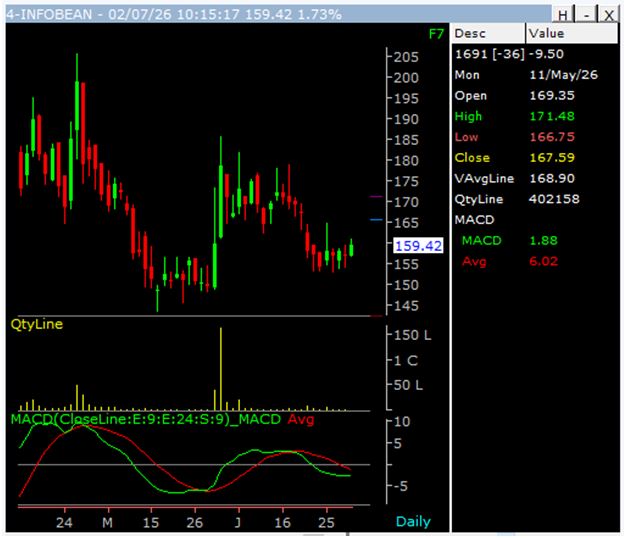This screenshot has width=624, height=538.
Task: Click the 10 label on MACD axis
Action: pos(402,422)
